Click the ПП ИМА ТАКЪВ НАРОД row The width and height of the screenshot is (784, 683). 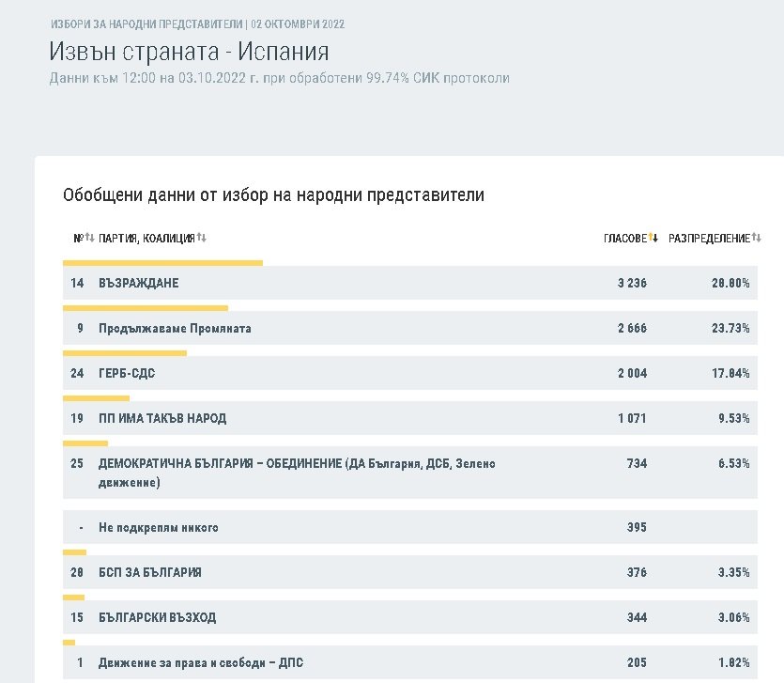162,418
